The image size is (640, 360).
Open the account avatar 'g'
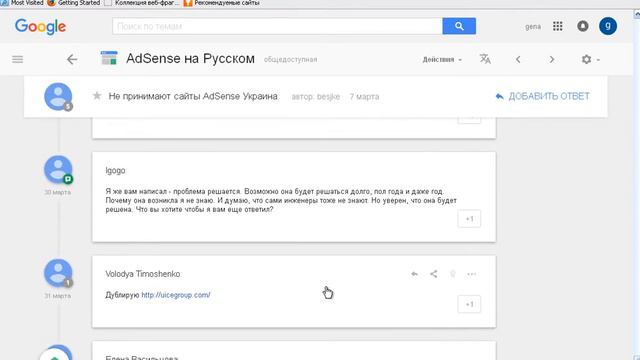click(x=607, y=26)
